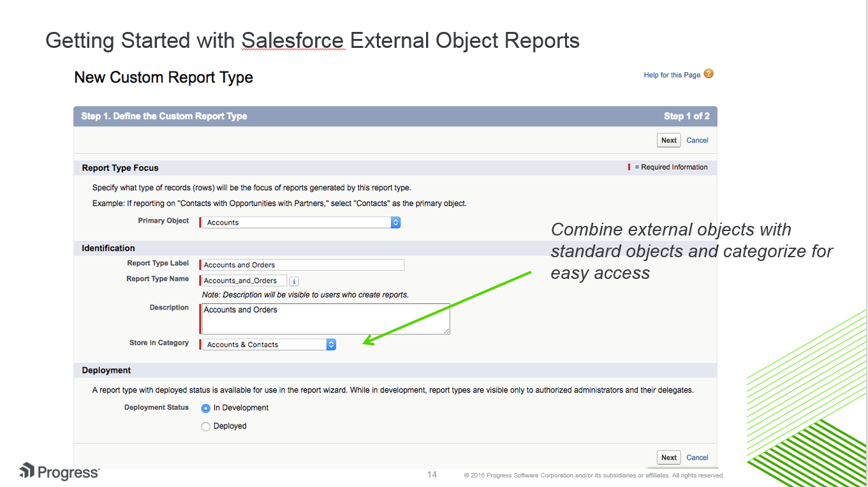This screenshot has width=868, height=487.
Task: Click the "Deployment" section heading
Action: point(107,370)
